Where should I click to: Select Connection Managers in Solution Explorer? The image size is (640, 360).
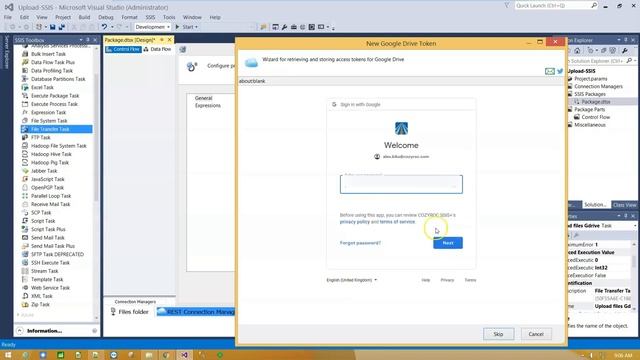(598, 87)
